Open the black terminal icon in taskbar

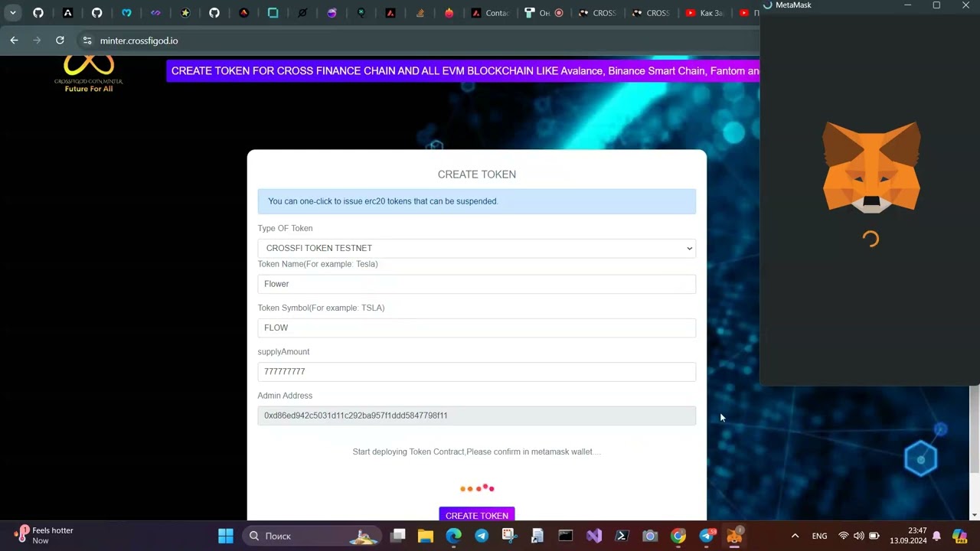566,536
